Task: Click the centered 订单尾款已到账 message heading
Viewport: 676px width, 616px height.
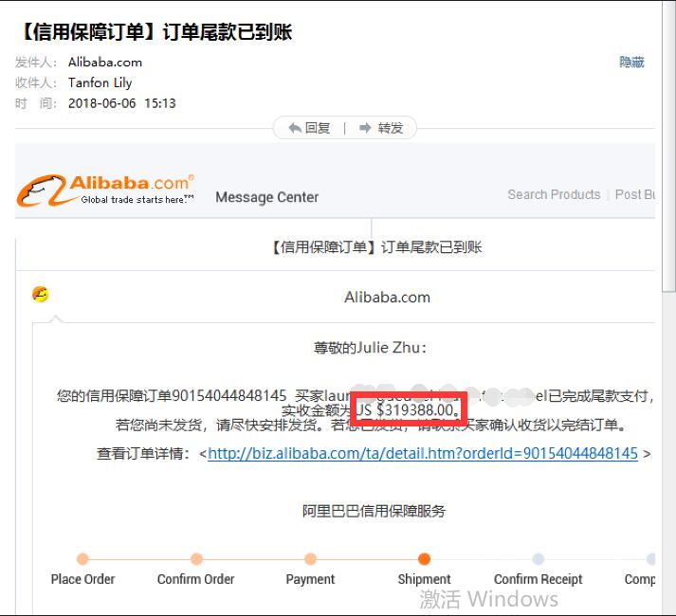Action: click(376, 247)
